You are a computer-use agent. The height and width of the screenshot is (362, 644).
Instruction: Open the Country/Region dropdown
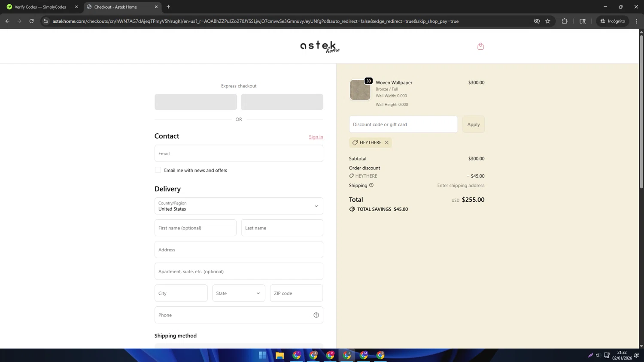coord(239,206)
